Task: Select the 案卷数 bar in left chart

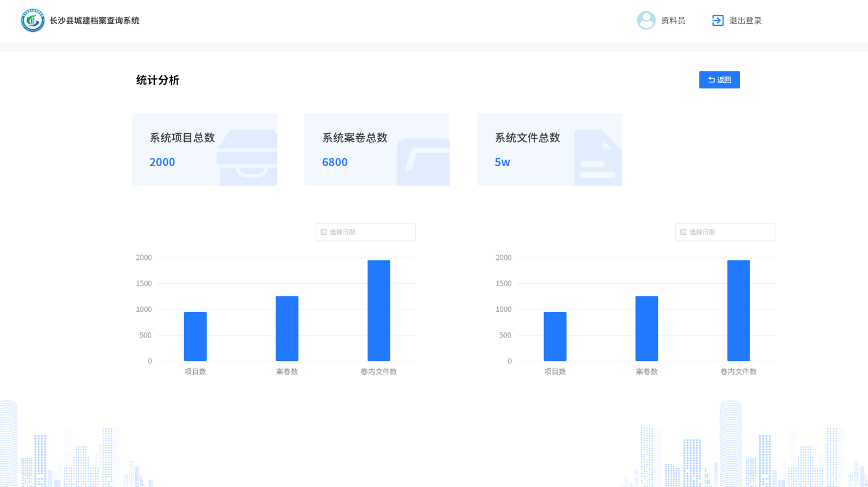Action: 287,329
